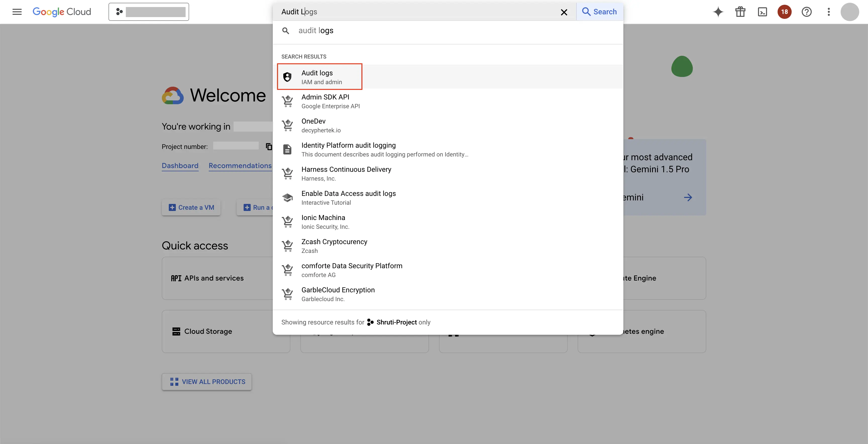Open Identity Platform audit logging document
Screen dimensions: 868x444
(448, 150)
